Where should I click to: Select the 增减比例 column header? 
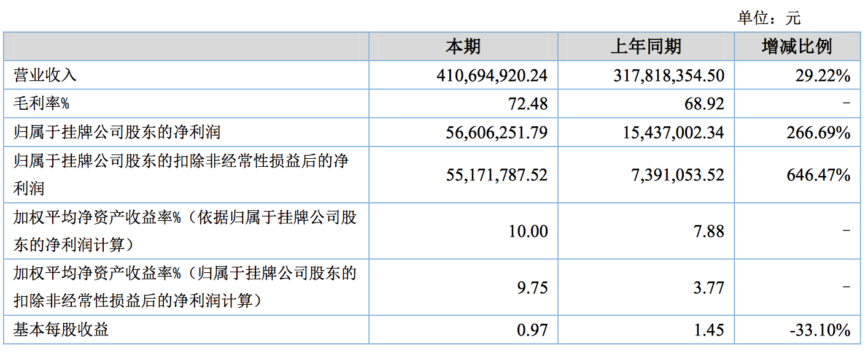(797, 47)
